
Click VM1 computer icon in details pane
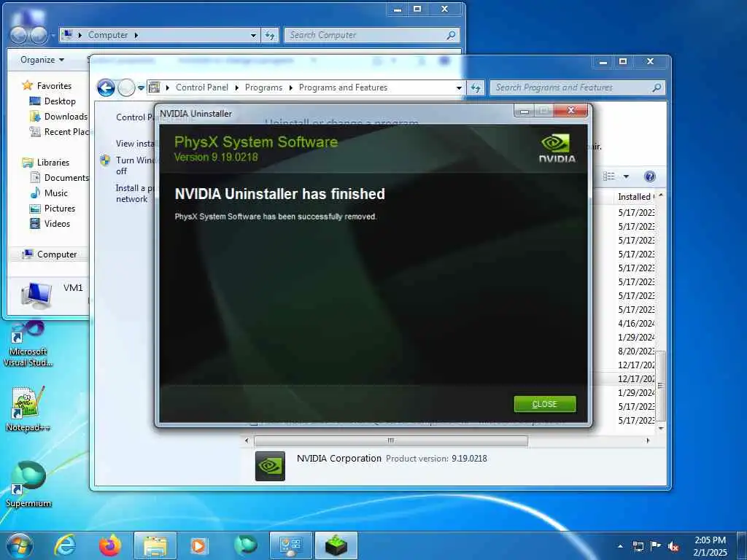[x=36, y=295]
